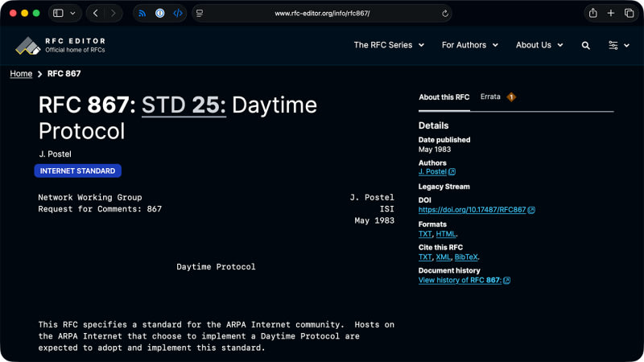Select the About this RFC tab

coord(444,97)
